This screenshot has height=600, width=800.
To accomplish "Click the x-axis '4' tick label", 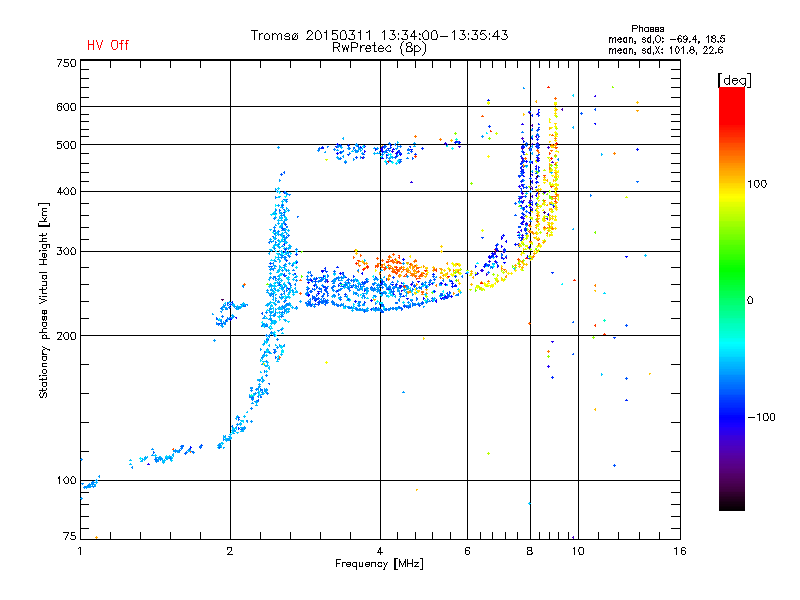I will (380, 551).
